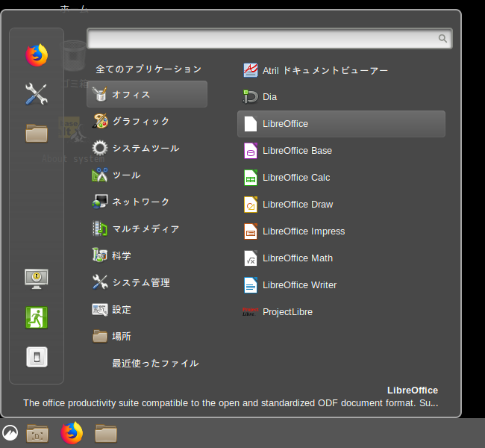
Task: Launch the highlighted LibreOffice entry
Action: 341,124
